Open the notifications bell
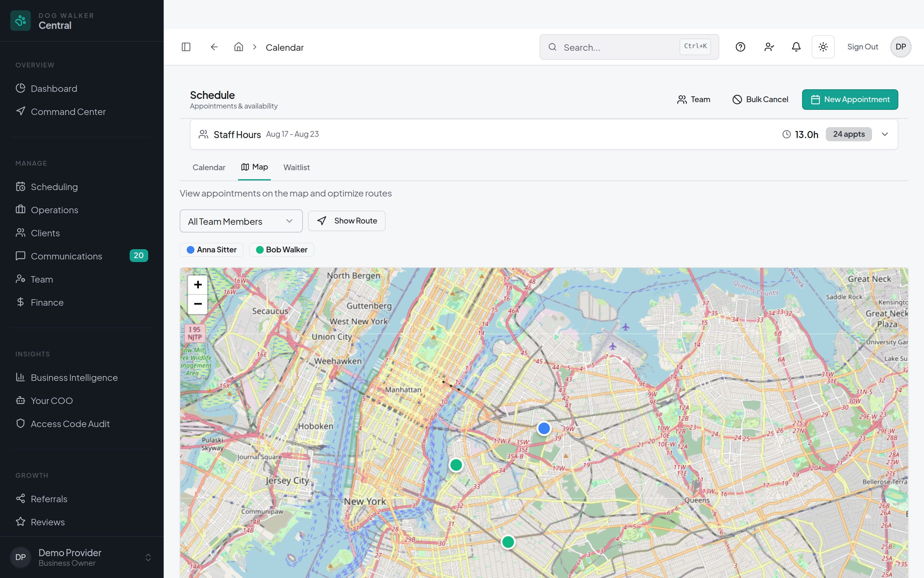The height and width of the screenshot is (578, 924). [x=796, y=47]
